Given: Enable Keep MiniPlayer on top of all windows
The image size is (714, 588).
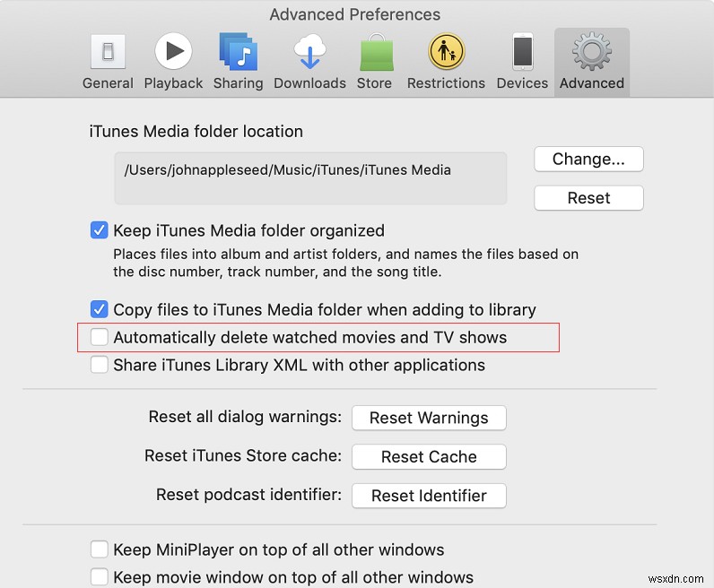Looking at the screenshot, I should [x=99, y=549].
